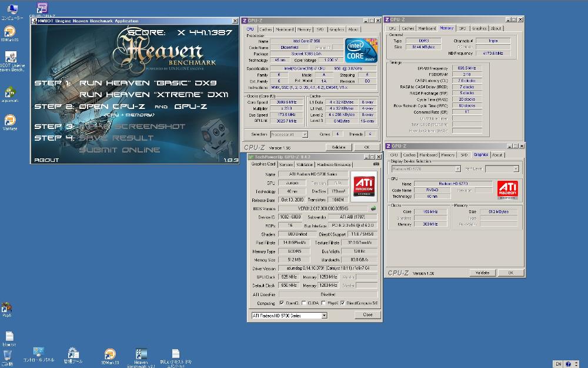Click Run Heaven "Xtreme" DX11
This screenshot has height=368, width=588.
pyautogui.click(x=153, y=95)
